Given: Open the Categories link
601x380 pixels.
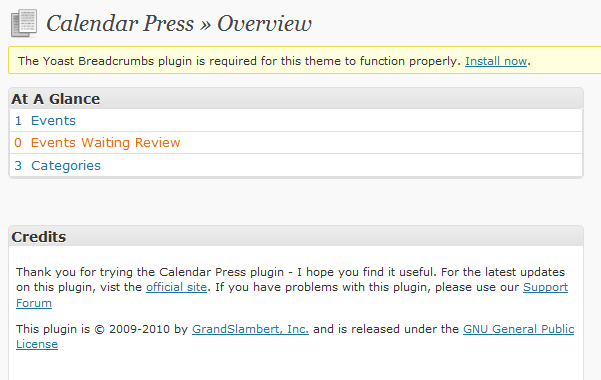Looking at the screenshot, I should (66, 166).
